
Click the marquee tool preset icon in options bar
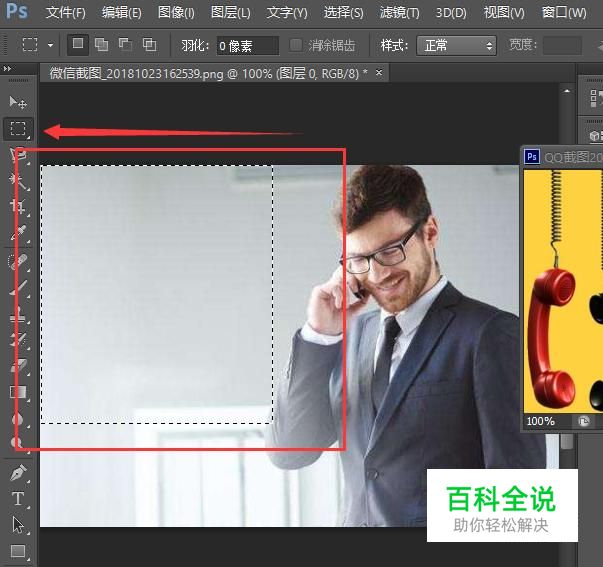[x=30, y=45]
